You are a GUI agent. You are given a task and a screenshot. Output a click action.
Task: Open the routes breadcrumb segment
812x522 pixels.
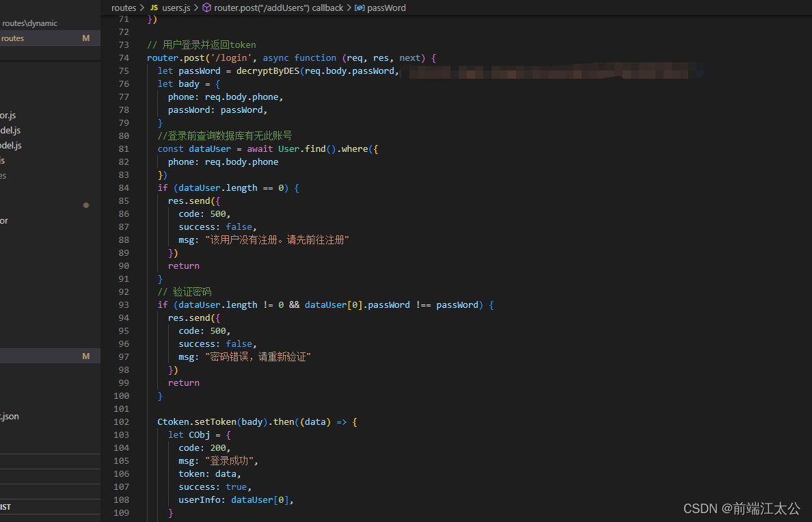click(124, 8)
